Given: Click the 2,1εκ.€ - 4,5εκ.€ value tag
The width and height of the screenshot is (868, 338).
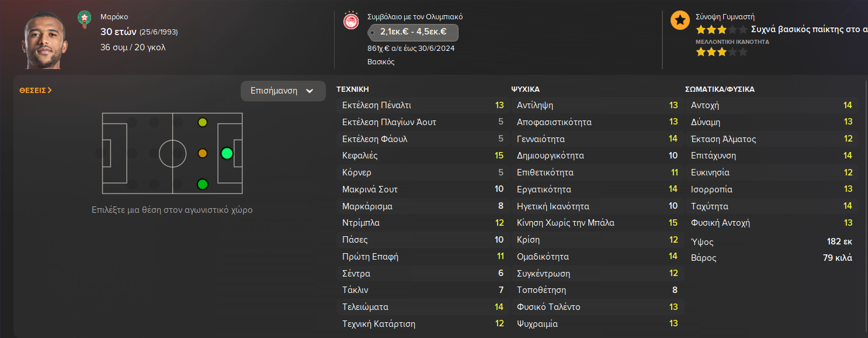Looking at the screenshot, I should coord(413,32).
